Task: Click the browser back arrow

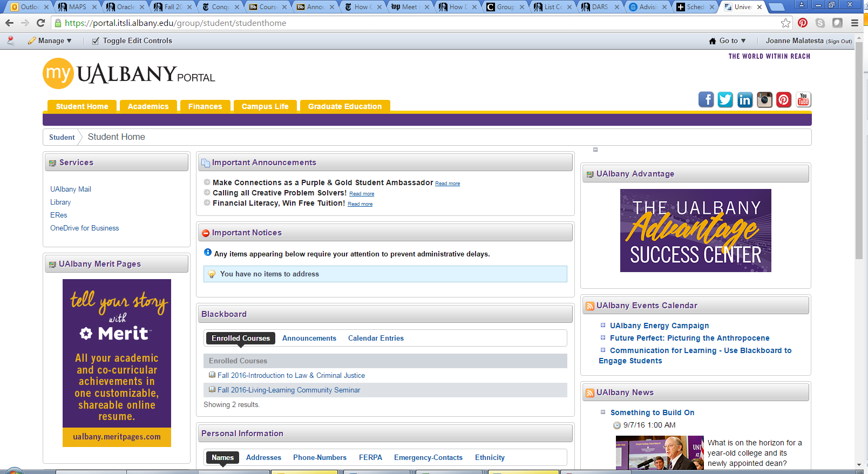Action: point(9,23)
